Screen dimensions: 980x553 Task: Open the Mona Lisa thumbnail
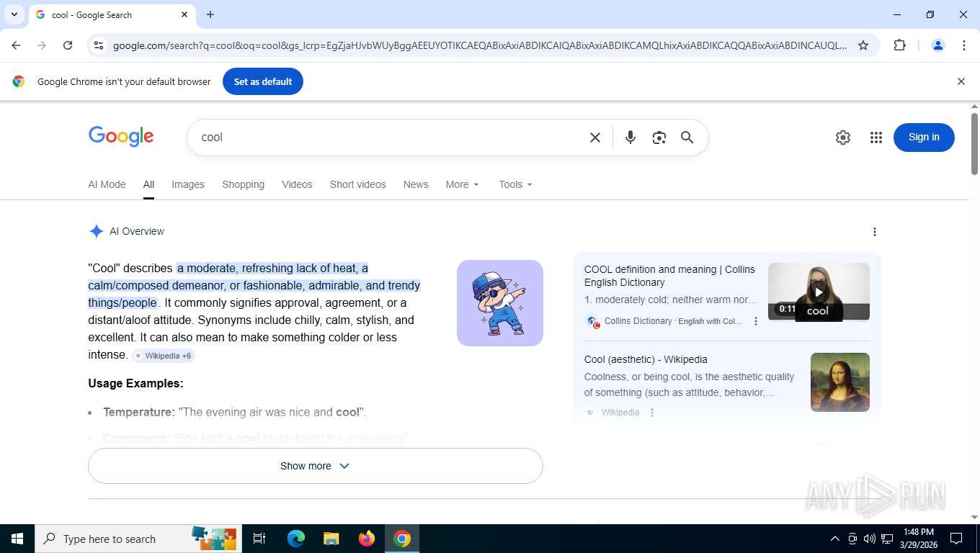pyautogui.click(x=840, y=382)
